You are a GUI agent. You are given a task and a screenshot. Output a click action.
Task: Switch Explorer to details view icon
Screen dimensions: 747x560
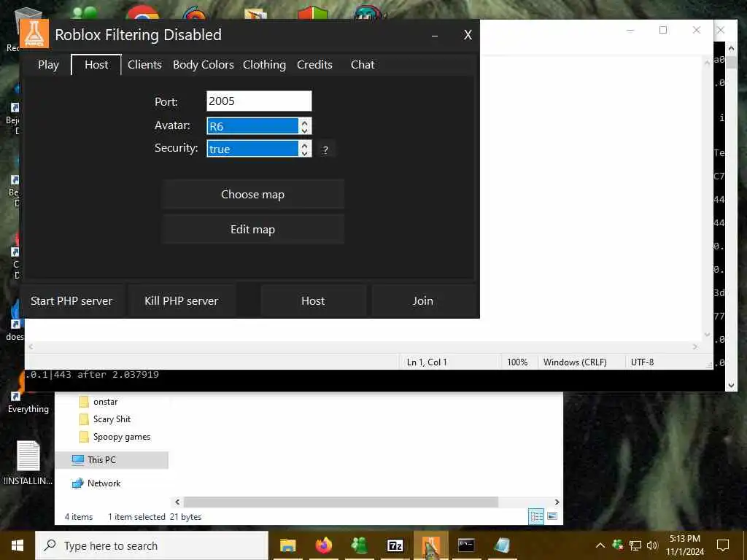pos(536,517)
